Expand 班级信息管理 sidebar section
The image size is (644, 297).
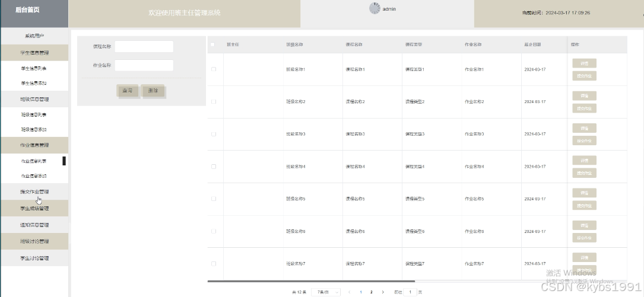pyautogui.click(x=34, y=99)
